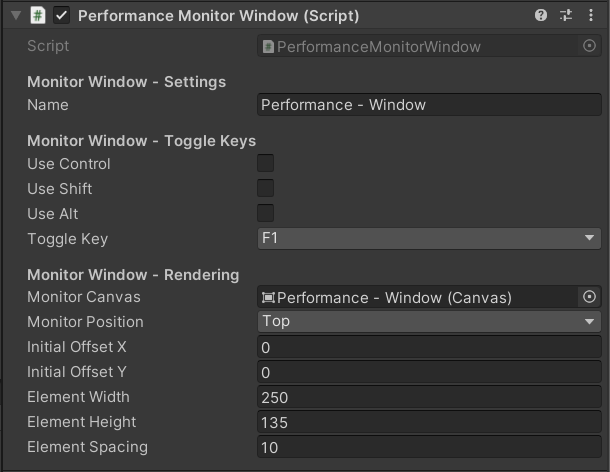The height and width of the screenshot is (472, 610).
Task: Open the component help reference icon
Action: (541, 16)
